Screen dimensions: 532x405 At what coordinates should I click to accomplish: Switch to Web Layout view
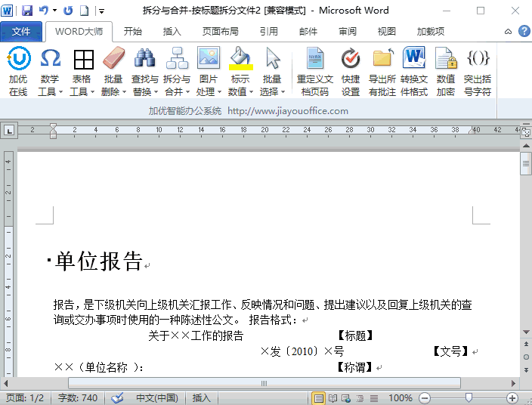pos(346,398)
